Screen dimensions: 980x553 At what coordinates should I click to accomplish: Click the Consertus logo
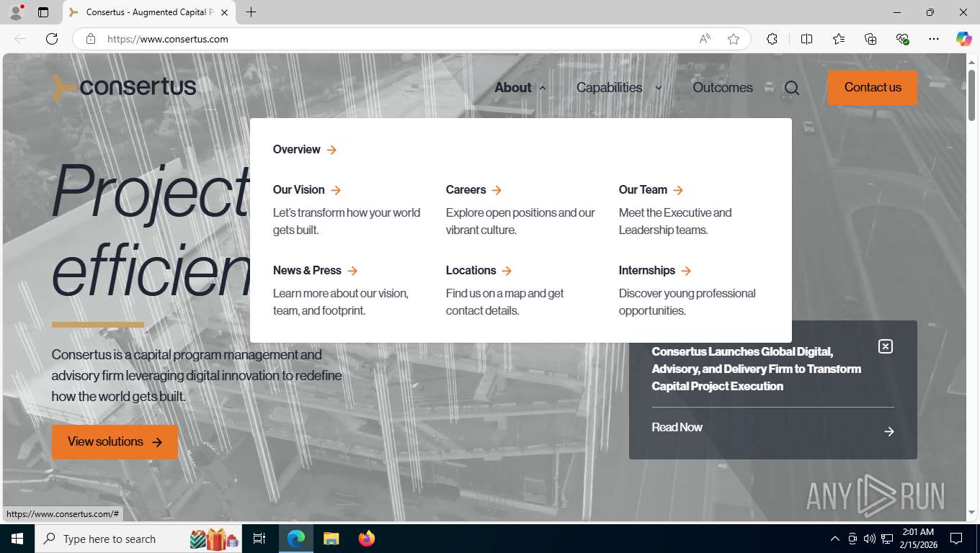click(124, 87)
